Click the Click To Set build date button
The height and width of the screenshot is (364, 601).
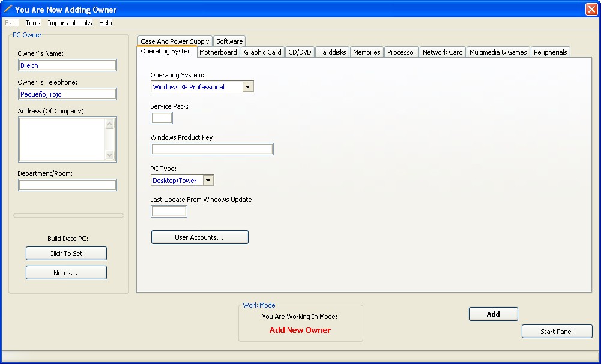click(x=66, y=254)
